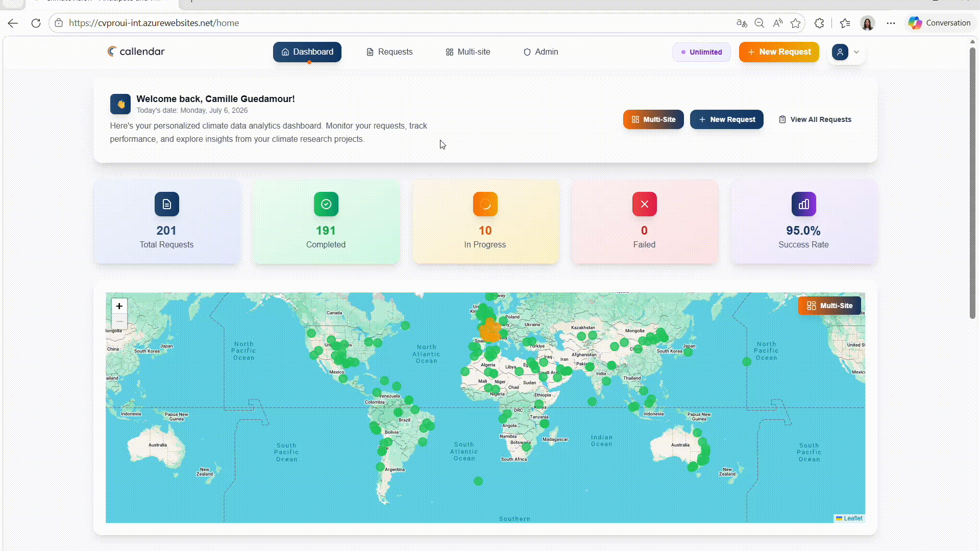
Task: Click Welcome back, Camille Guedamour! heading
Action: pos(215,99)
